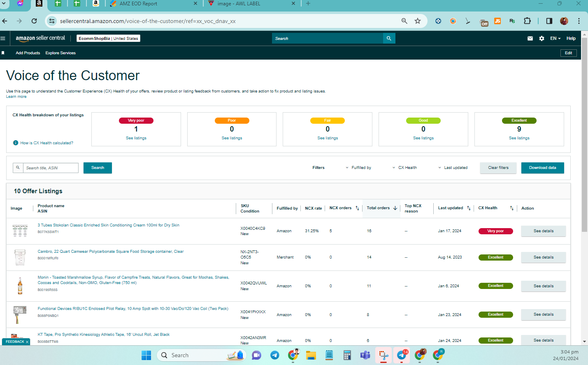This screenshot has height=365, width=588.
Task: Sort by Total orders column arrow
Action: [395, 208]
